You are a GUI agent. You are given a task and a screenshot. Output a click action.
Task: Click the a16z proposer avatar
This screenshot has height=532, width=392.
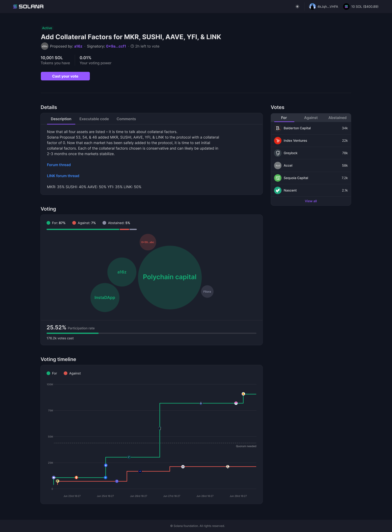[x=45, y=46]
